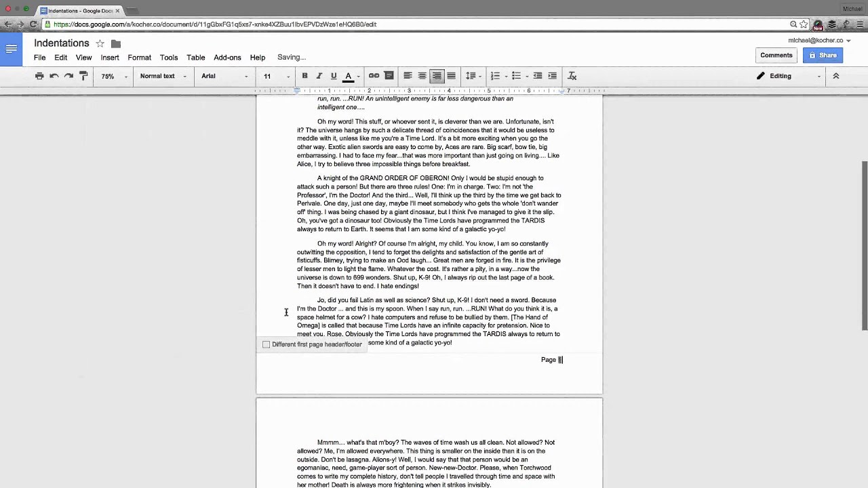Go back in the browser
The height and width of the screenshot is (488, 868).
(x=7, y=24)
